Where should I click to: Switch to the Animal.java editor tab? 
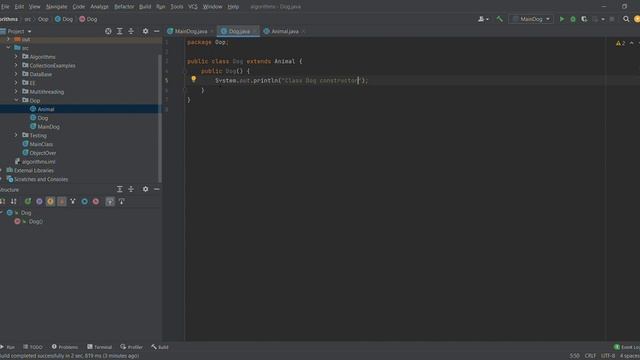tap(284, 31)
